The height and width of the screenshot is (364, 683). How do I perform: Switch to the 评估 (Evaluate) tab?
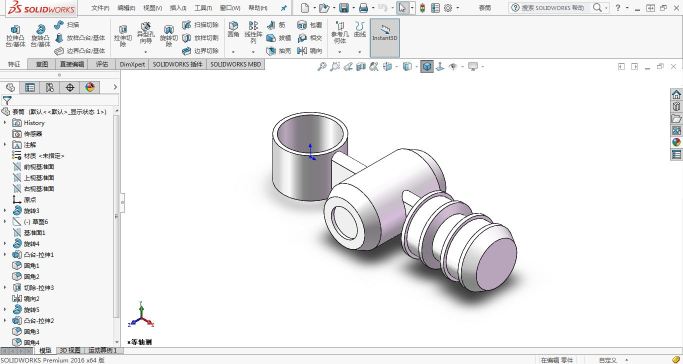[102, 64]
